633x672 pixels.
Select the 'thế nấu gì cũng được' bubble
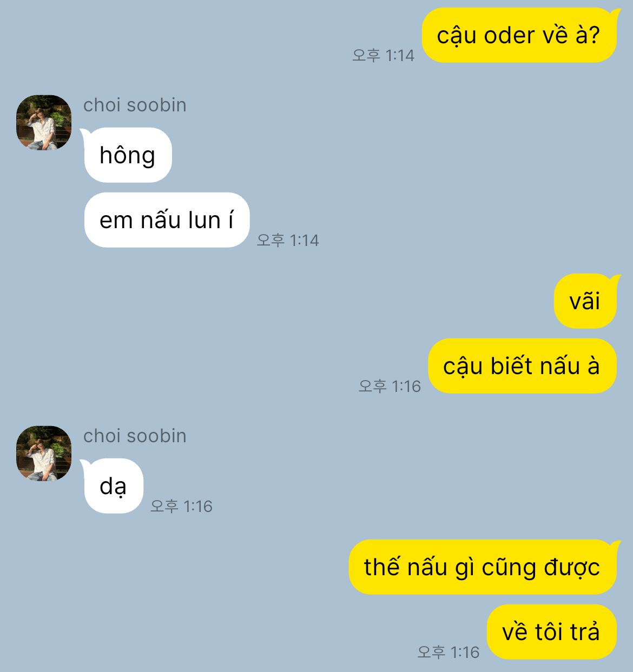pyautogui.click(x=483, y=567)
